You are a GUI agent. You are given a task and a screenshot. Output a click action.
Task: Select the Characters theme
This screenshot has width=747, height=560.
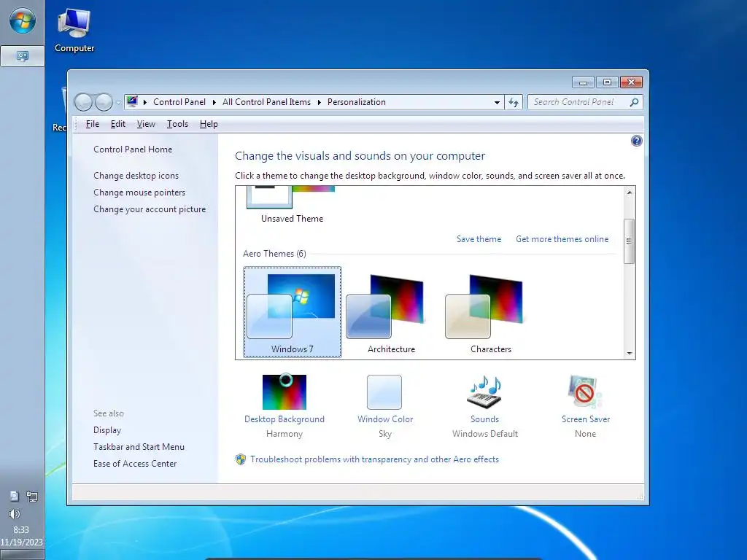point(491,312)
